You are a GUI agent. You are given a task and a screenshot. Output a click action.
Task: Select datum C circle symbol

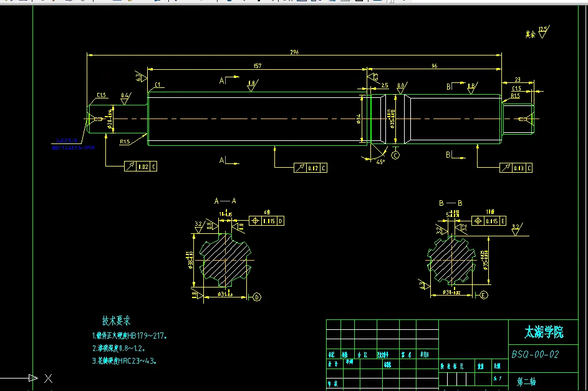[395, 155]
